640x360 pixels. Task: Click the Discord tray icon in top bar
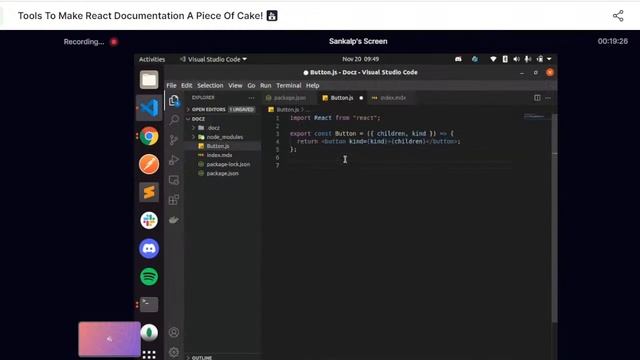(458, 59)
